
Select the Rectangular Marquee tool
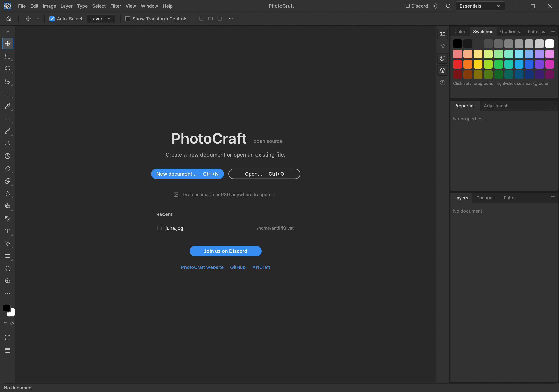(8, 56)
